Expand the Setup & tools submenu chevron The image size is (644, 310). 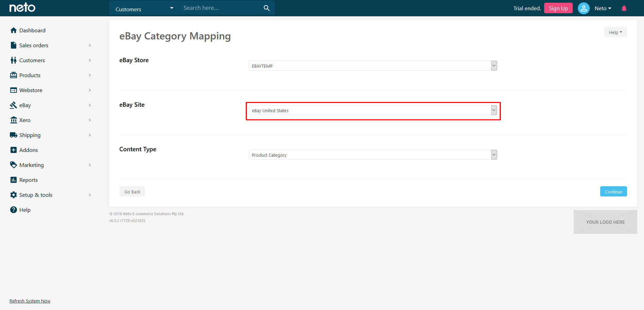click(x=90, y=195)
